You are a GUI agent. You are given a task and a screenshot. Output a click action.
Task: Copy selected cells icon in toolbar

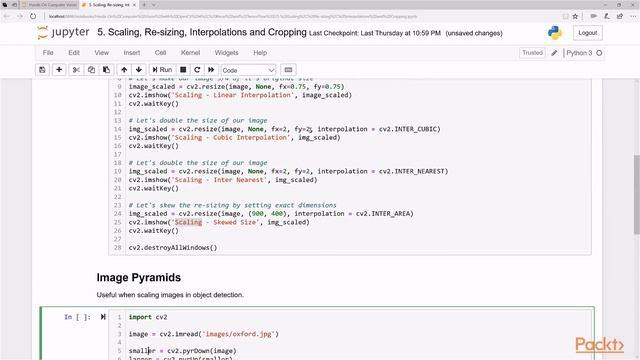pyautogui.click(x=91, y=70)
